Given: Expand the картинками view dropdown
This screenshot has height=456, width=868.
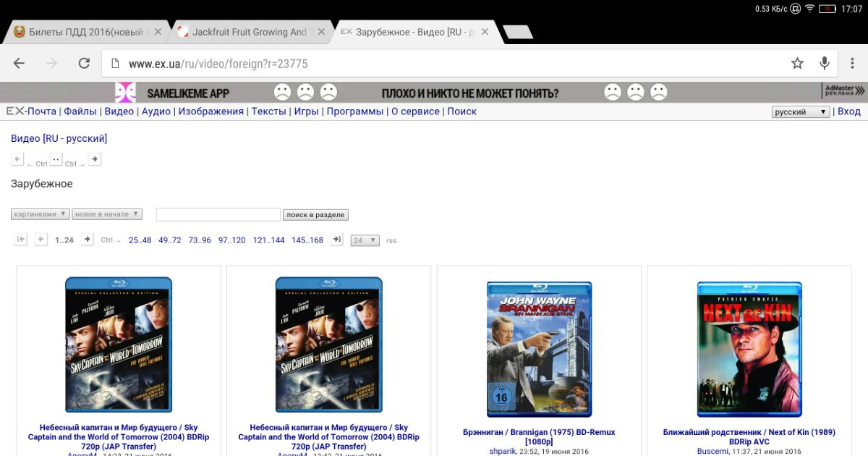Looking at the screenshot, I should tap(41, 214).
